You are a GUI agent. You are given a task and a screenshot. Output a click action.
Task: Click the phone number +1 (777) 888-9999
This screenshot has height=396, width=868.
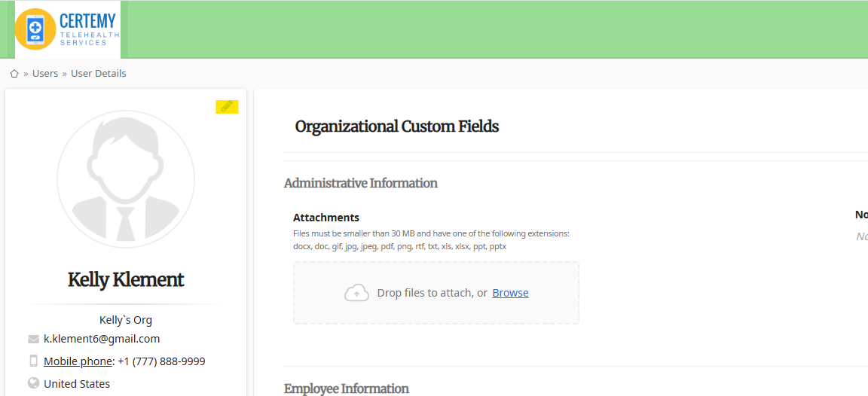[161, 361]
